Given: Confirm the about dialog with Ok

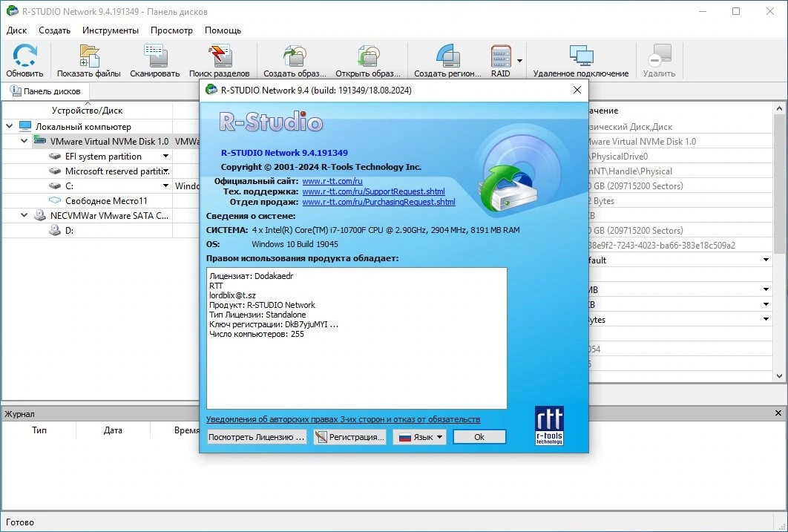Looking at the screenshot, I should [x=479, y=437].
